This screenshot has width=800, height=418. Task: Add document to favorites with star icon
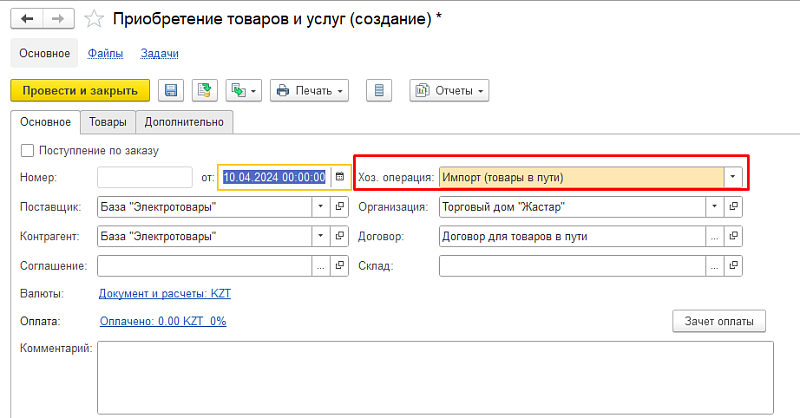click(x=94, y=19)
